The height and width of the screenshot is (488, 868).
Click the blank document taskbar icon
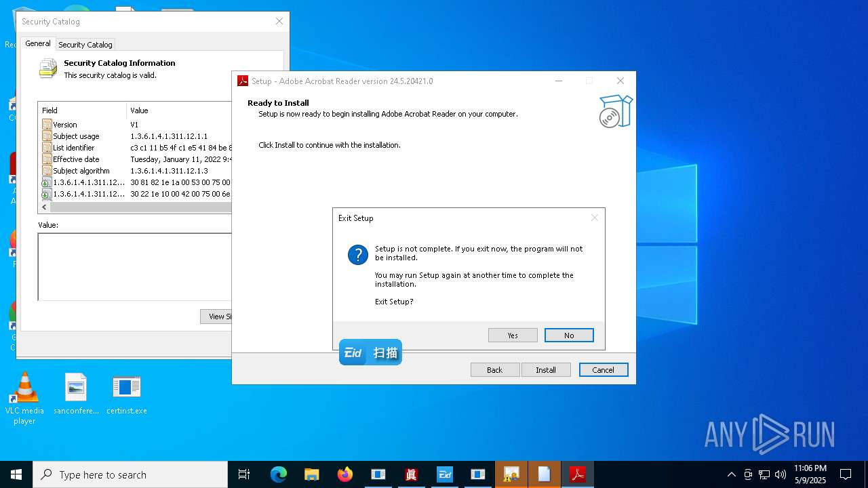[545, 474]
